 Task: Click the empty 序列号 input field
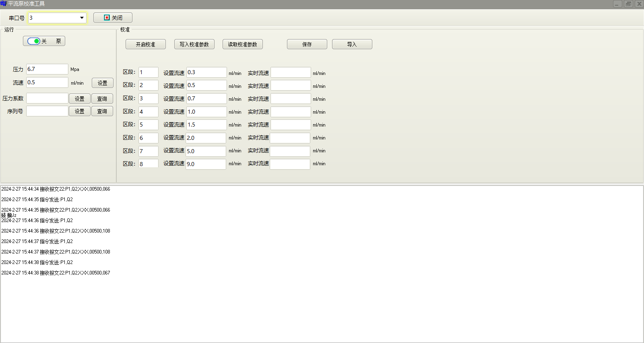point(47,111)
